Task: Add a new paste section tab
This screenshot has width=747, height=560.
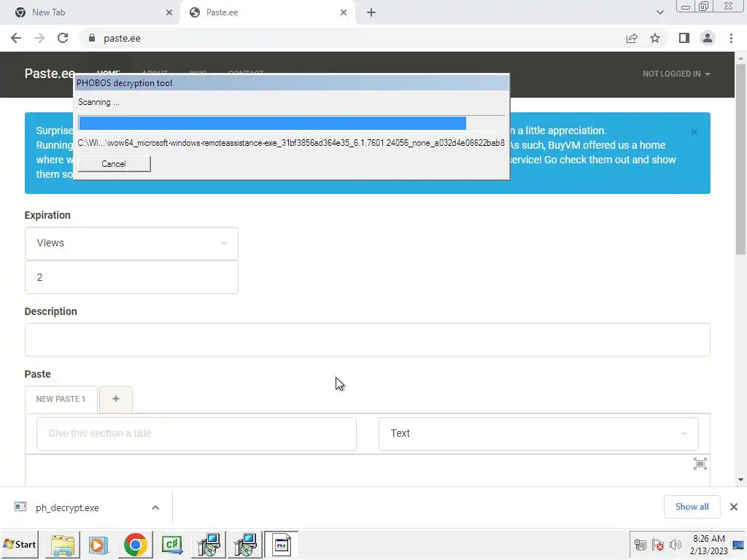Action: tap(116, 399)
